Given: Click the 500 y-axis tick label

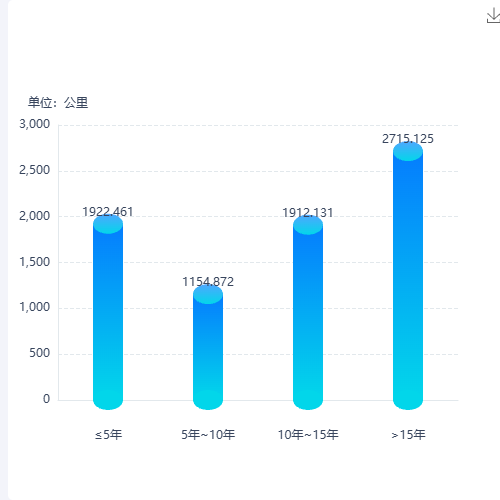Looking at the screenshot, I should [x=39, y=353].
